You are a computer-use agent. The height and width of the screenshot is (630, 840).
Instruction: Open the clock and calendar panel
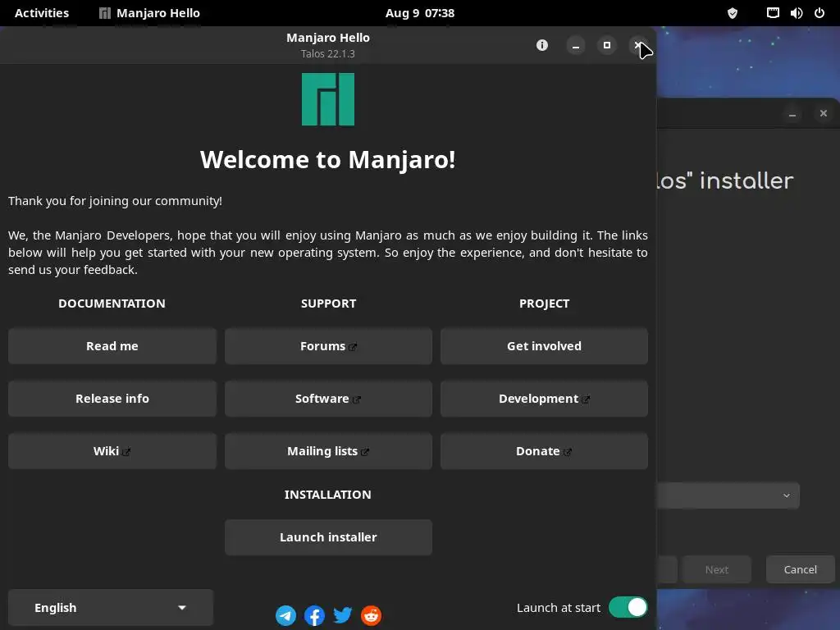(420, 13)
